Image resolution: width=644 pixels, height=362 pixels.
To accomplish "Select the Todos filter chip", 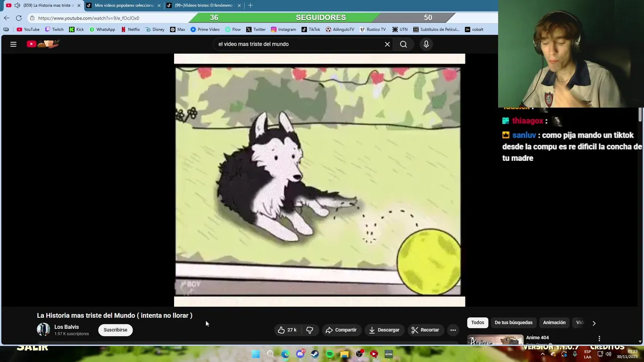I will click(x=477, y=323).
